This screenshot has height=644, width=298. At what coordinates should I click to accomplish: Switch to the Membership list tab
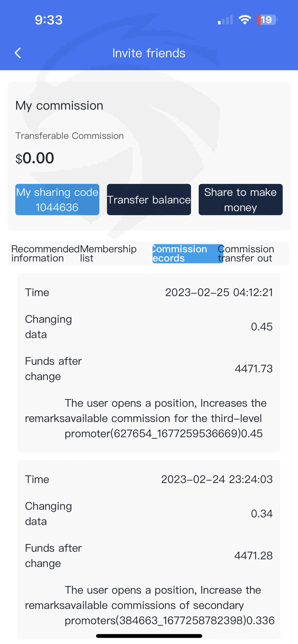pyautogui.click(x=108, y=254)
